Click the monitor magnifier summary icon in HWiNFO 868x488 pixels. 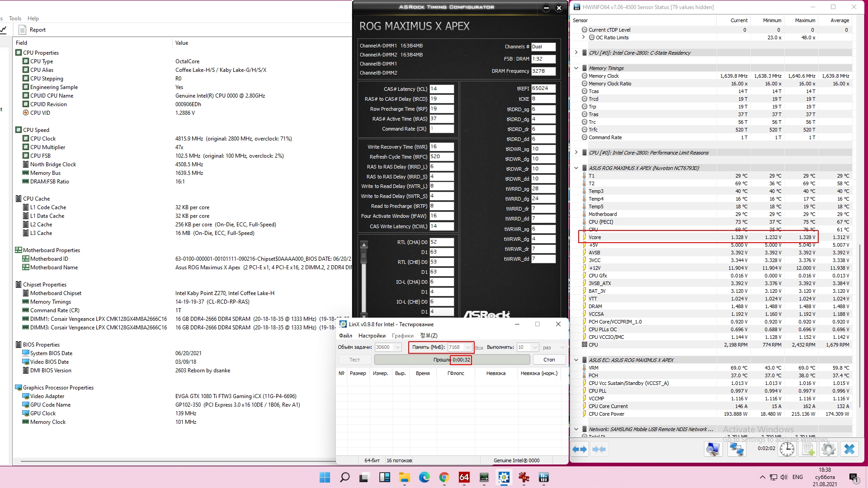click(713, 449)
